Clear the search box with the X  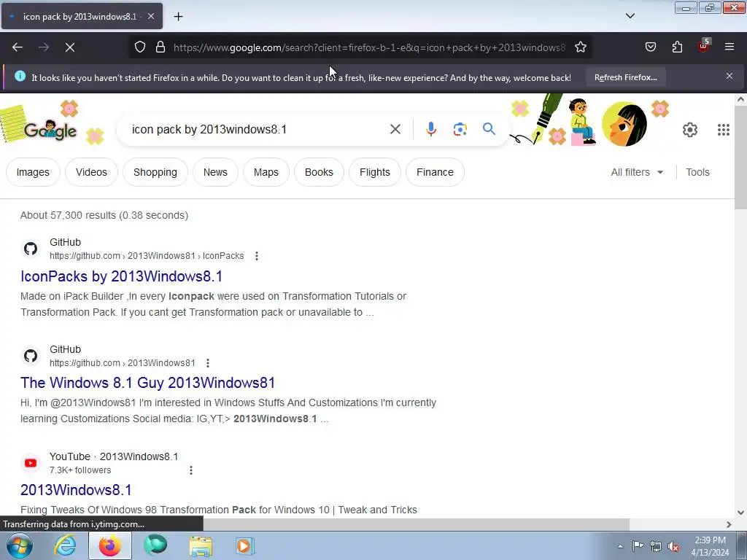coord(395,129)
